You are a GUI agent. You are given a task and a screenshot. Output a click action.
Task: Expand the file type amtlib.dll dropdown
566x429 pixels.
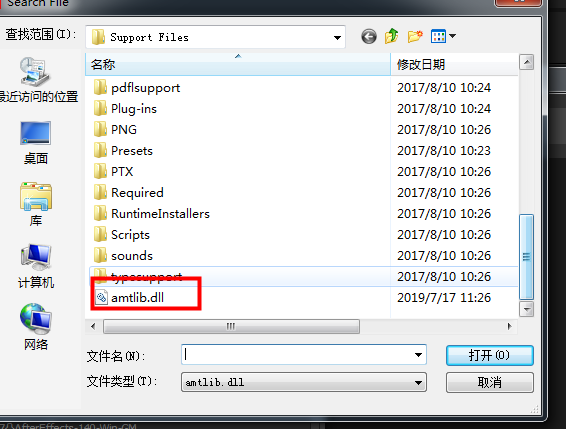coord(304,382)
